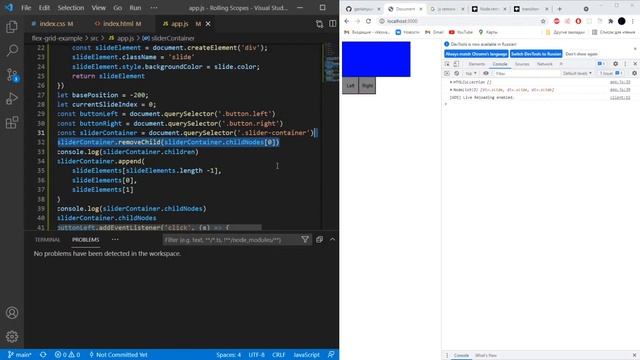The width and height of the screenshot is (640, 360).
Task: Click the live expression eye icon
Action: tap(486, 73)
